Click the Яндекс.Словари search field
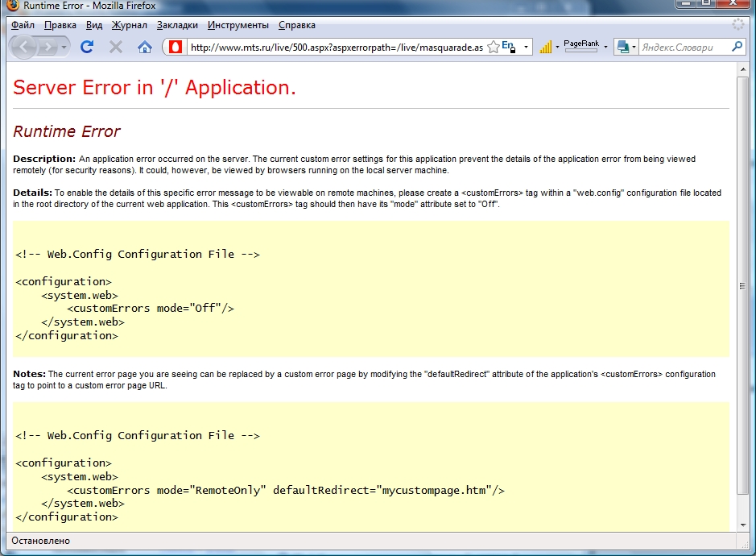756x556 pixels. click(684, 48)
